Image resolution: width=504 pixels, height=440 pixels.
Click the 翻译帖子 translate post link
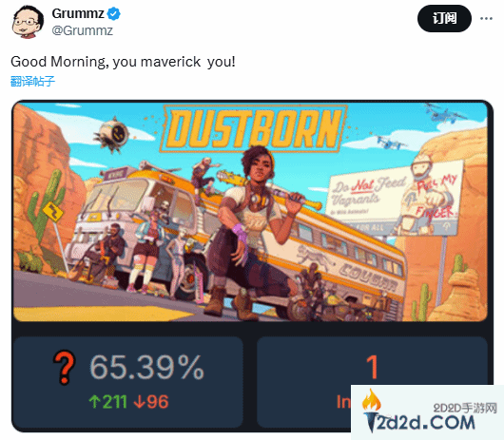click(32, 82)
